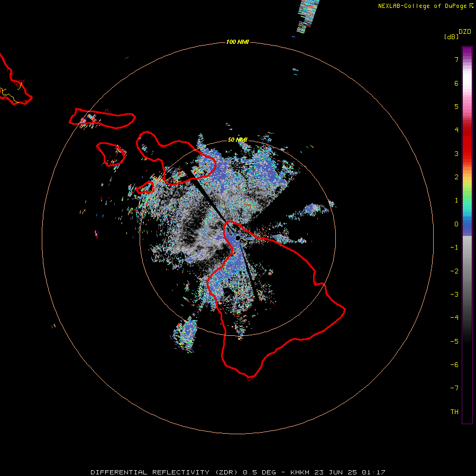
Task: Click the isolated radar echo near the top edge
Action: pyautogui.click(x=308, y=16)
